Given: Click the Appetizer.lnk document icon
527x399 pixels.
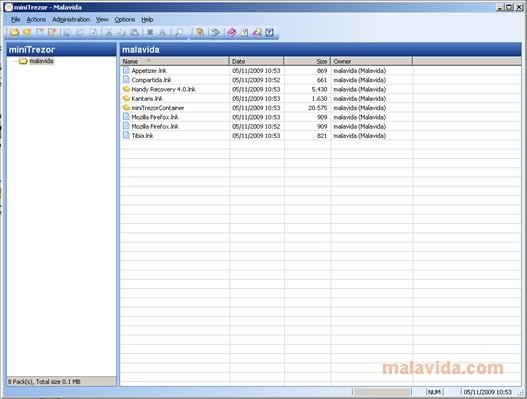Looking at the screenshot, I should point(126,70).
